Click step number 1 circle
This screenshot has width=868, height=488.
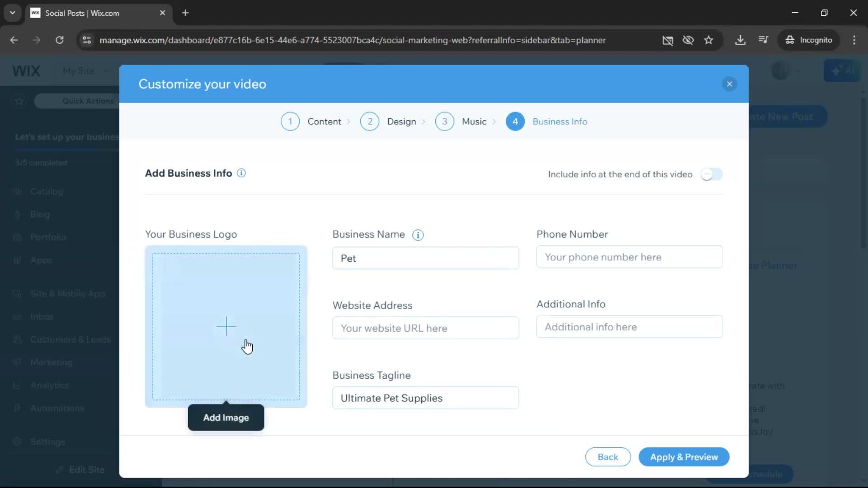click(x=290, y=122)
